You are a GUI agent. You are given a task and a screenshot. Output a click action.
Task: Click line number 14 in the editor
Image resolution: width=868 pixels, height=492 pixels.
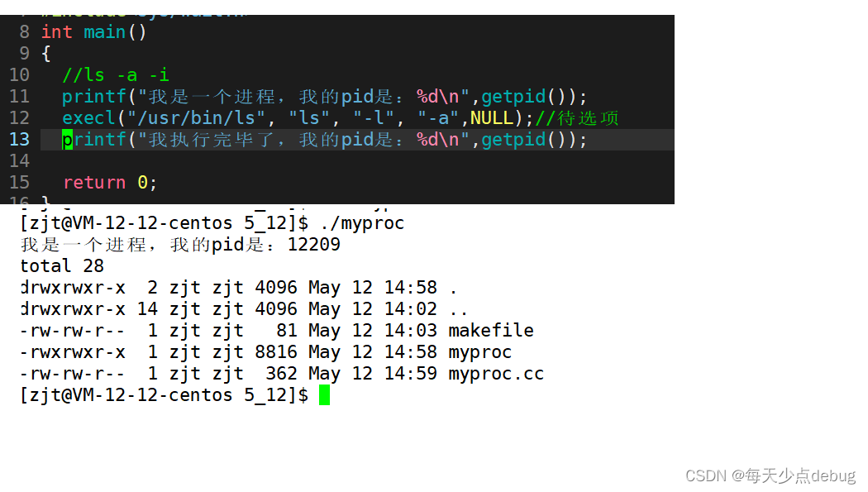pos(19,161)
